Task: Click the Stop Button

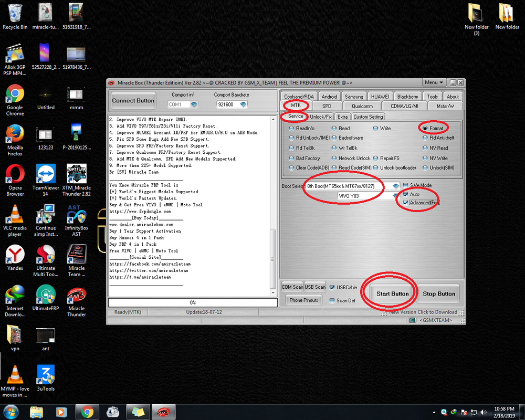Action: click(438, 293)
